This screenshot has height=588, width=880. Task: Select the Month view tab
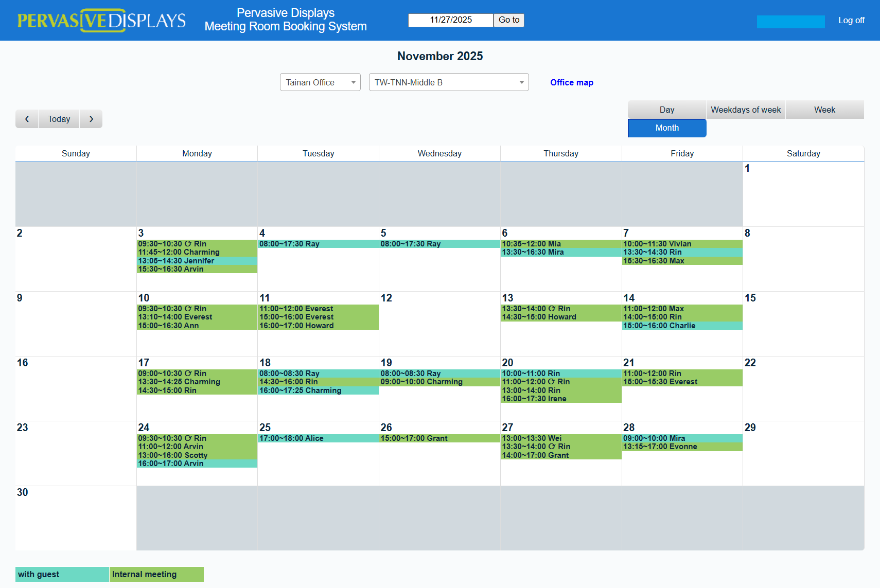click(x=666, y=128)
